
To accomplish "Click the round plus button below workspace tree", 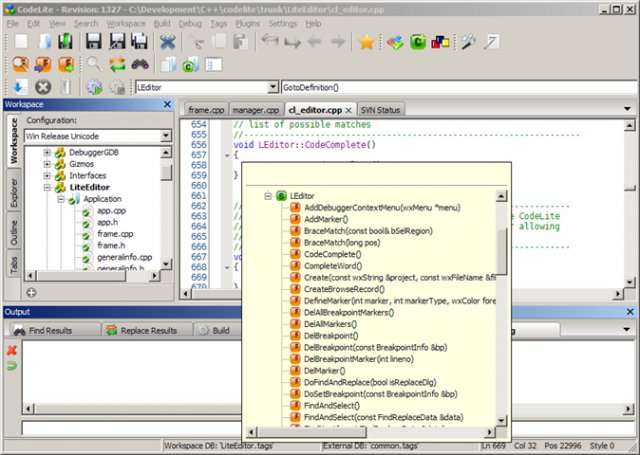I will click(31, 292).
